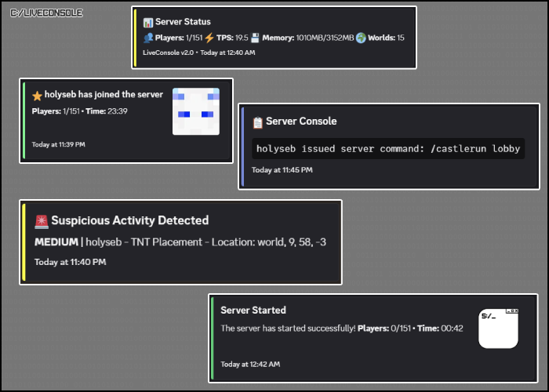549x392 pixels.
Task: Click the Server Status embed title
Action: coord(183,22)
